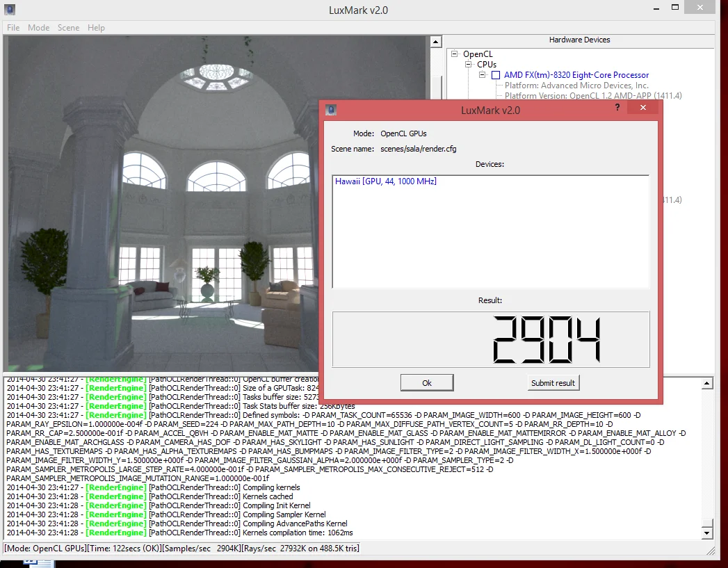
Task: Click the 2904 result score display
Action: 491,339
